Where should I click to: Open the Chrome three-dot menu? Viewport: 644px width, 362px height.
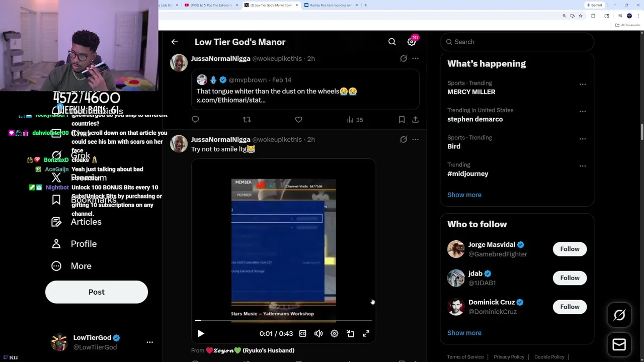(637, 16)
